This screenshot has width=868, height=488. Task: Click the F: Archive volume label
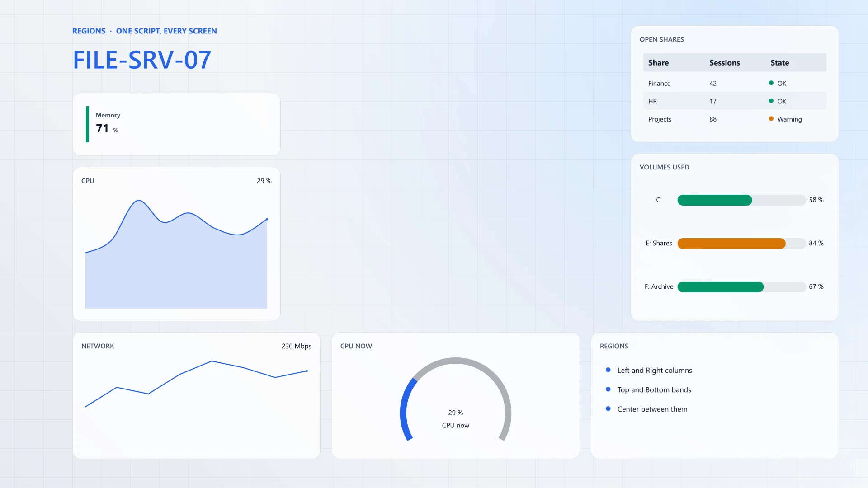[x=659, y=286]
